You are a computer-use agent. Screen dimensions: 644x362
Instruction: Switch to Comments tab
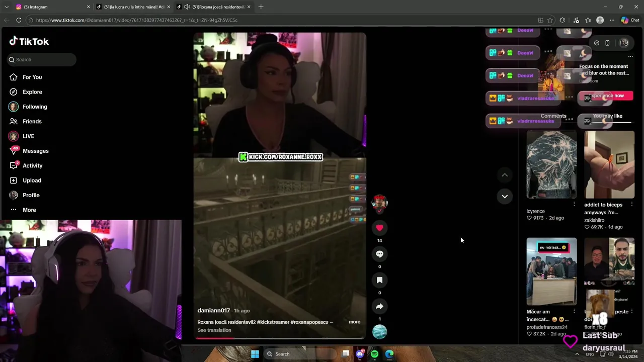point(553,116)
